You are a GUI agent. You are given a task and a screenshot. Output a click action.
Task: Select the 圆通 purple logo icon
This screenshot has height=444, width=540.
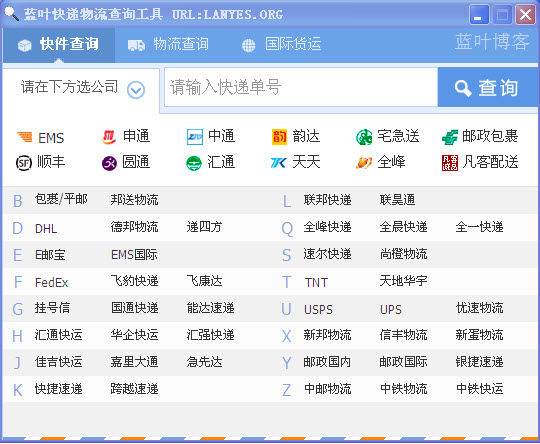pyautogui.click(x=109, y=163)
